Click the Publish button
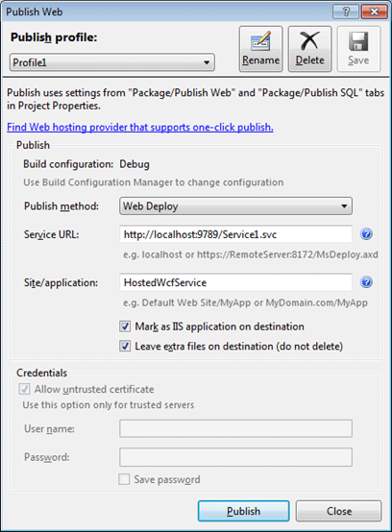 (244, 511)
